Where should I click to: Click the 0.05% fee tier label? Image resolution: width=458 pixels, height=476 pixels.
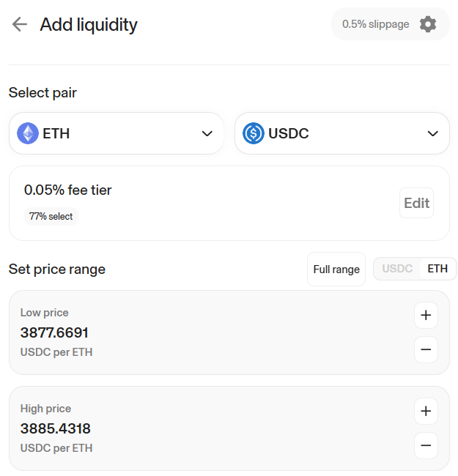pyautogui.click(x=68, y=190)
